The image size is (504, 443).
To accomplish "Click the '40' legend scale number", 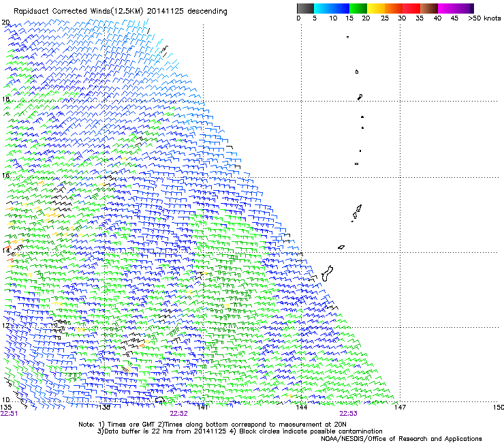I will click(437, 18).
